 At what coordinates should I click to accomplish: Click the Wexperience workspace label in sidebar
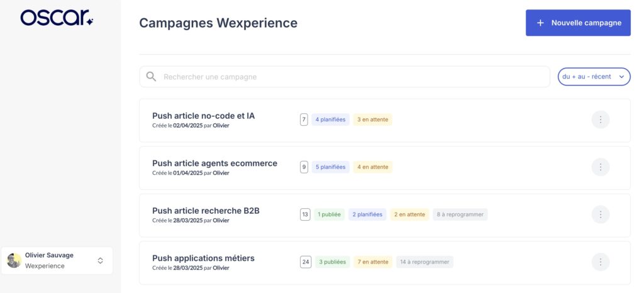(45, 266)
